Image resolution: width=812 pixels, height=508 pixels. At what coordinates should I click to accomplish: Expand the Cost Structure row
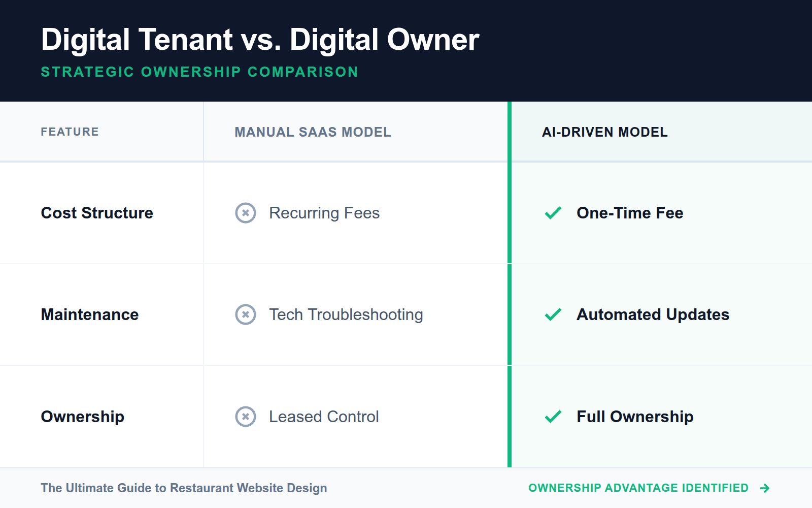96,213
